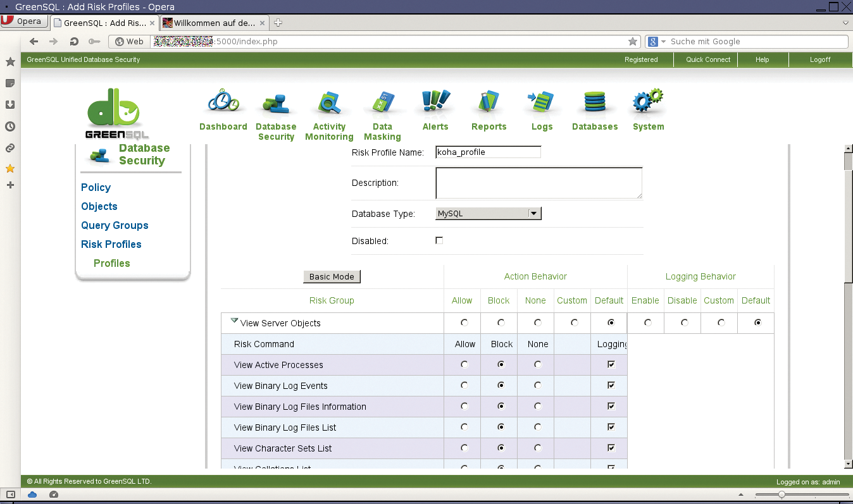Open the Database Security stamp icon
Screen dimensions: 853x504
(x=276, y=104)
